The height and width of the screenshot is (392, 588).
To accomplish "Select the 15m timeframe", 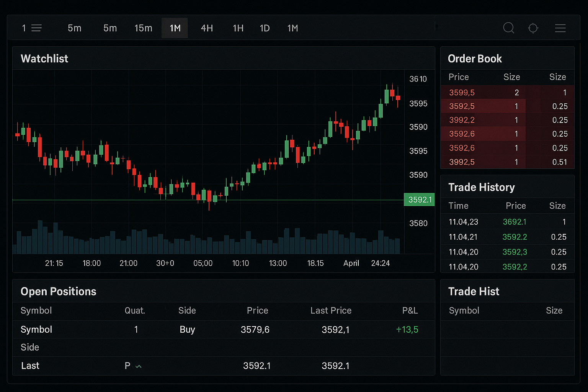I will [144, 28].
